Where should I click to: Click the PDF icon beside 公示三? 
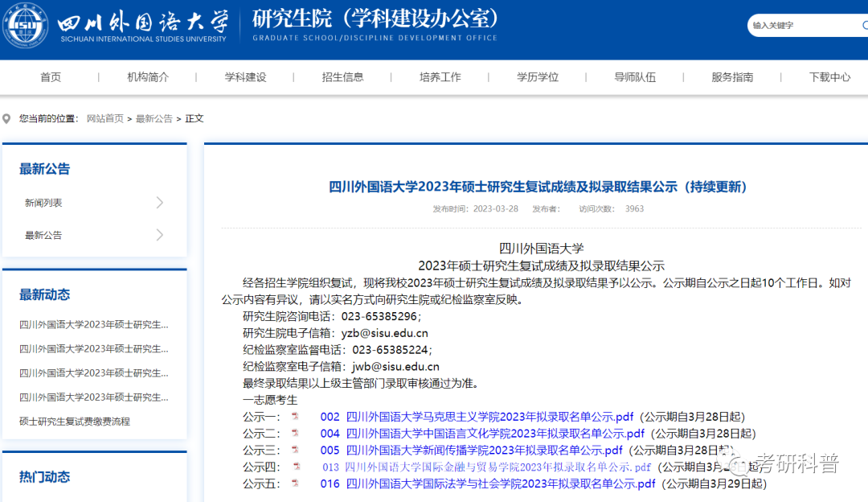tap(295, 450)
